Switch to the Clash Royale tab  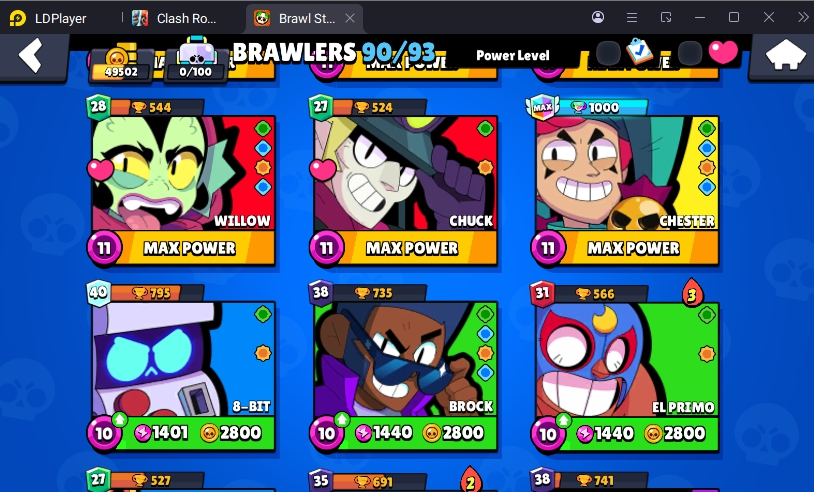(178, 18)
